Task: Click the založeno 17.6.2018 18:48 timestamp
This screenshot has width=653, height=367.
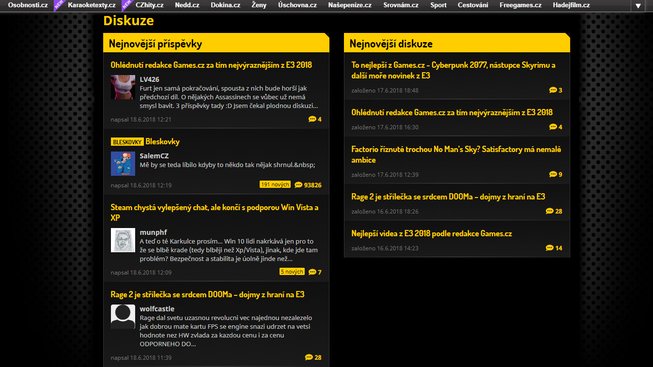Action: (385, 90)
